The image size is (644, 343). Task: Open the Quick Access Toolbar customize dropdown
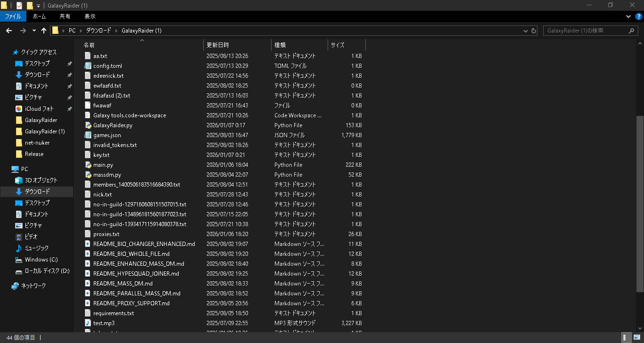tap(38, 5)
